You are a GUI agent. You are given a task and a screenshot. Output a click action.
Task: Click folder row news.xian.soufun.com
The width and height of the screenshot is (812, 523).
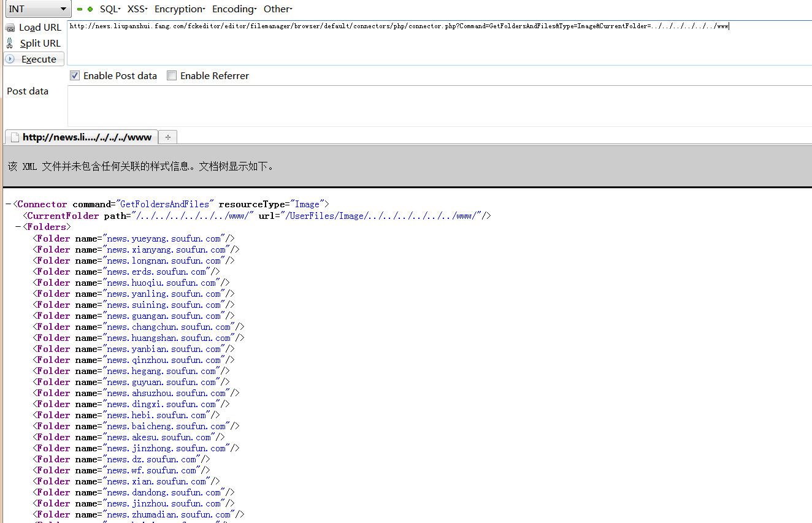tap(126, 481)
